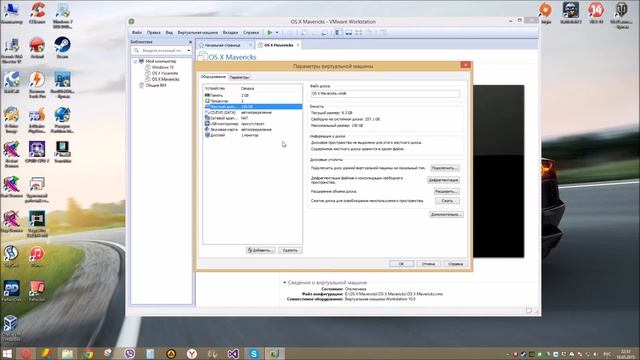Open the Правка menu

[153, 33]
